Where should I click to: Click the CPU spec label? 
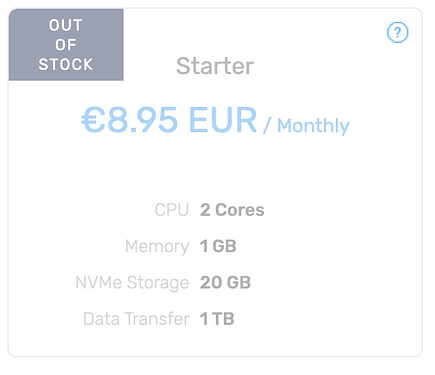pos(172,210)
